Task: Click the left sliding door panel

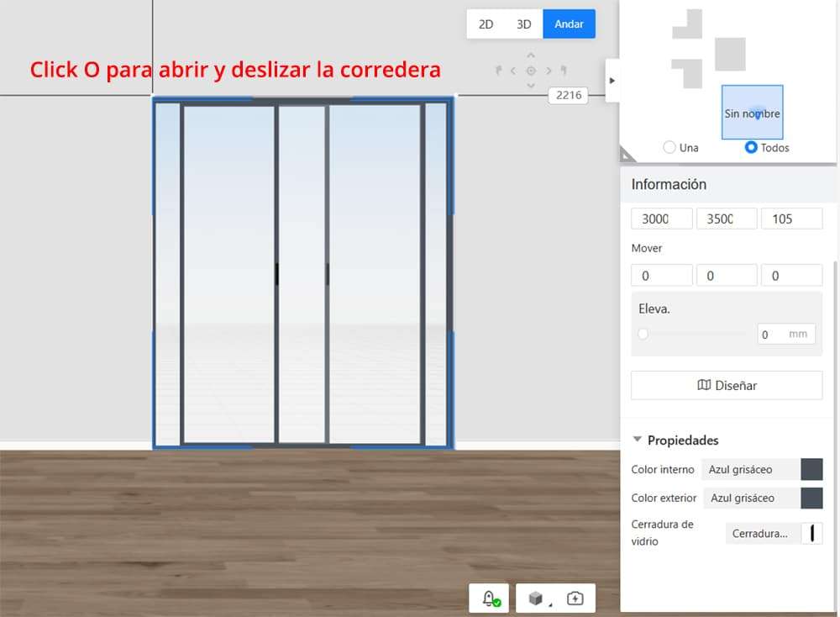Action: pyautogui.click(x=229, y=273)
